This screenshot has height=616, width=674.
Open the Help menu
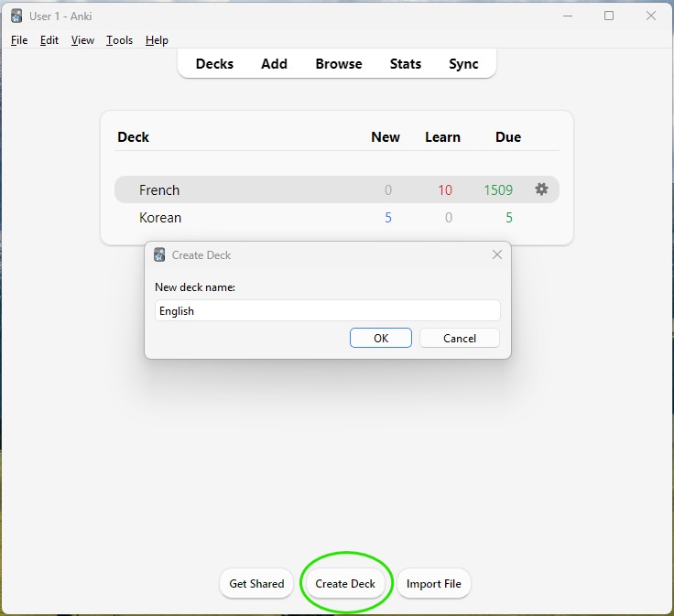coord(157,40)
